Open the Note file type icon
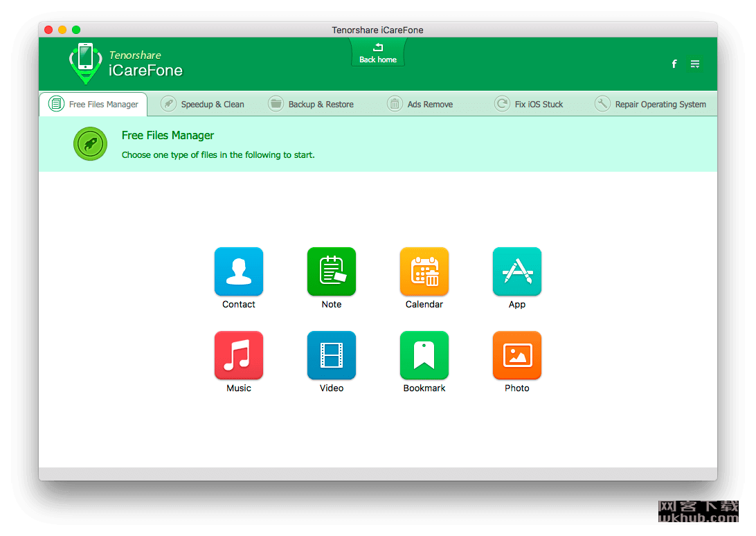 point(331,271)
